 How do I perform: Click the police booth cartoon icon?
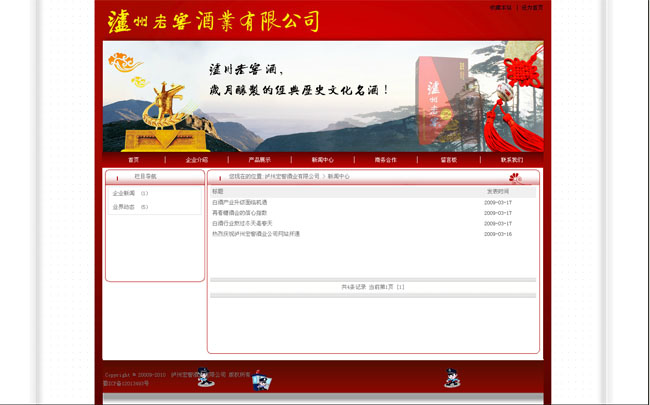coord(261,380)
